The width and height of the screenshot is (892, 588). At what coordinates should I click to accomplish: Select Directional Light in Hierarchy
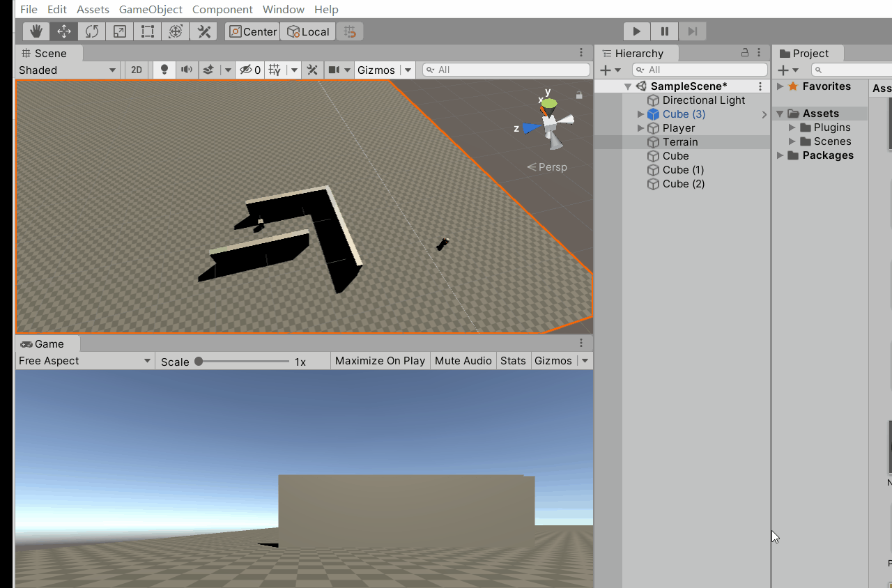[703, 100]
